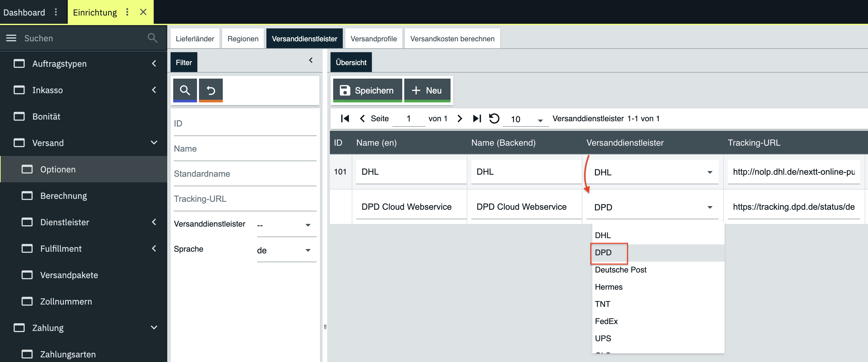The height and width of the screenshot is (362, 868).
Task: Reset the filter with undo arrow button
Action: point(211,90)
